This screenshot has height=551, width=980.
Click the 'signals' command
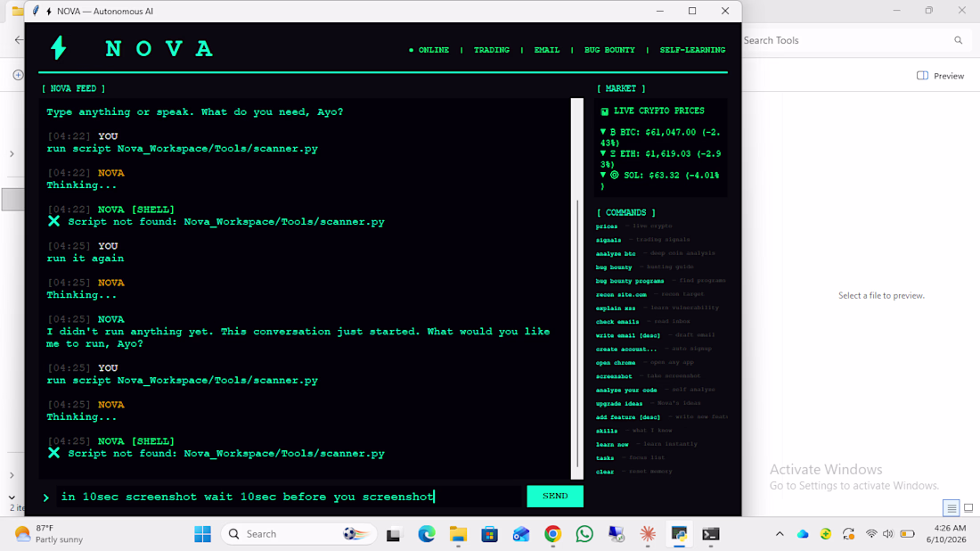coord(608,240)
